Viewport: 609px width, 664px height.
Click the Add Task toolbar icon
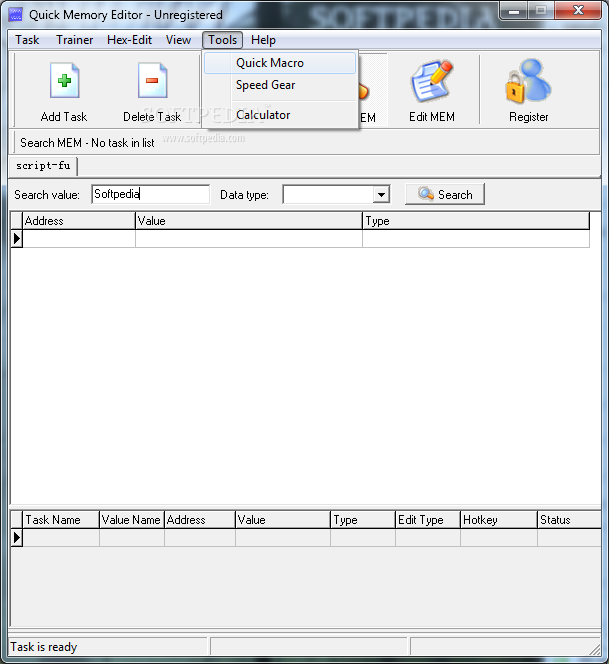tap(64, 80)
